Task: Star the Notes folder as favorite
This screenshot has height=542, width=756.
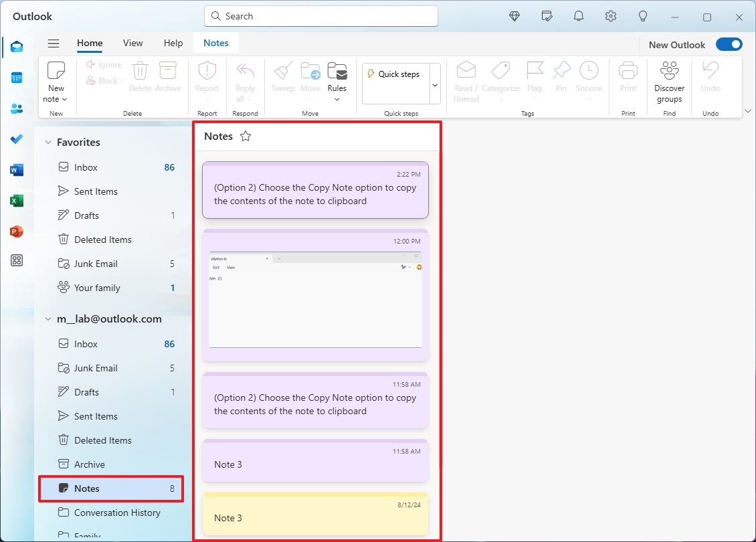Action: tap(246, 136)
